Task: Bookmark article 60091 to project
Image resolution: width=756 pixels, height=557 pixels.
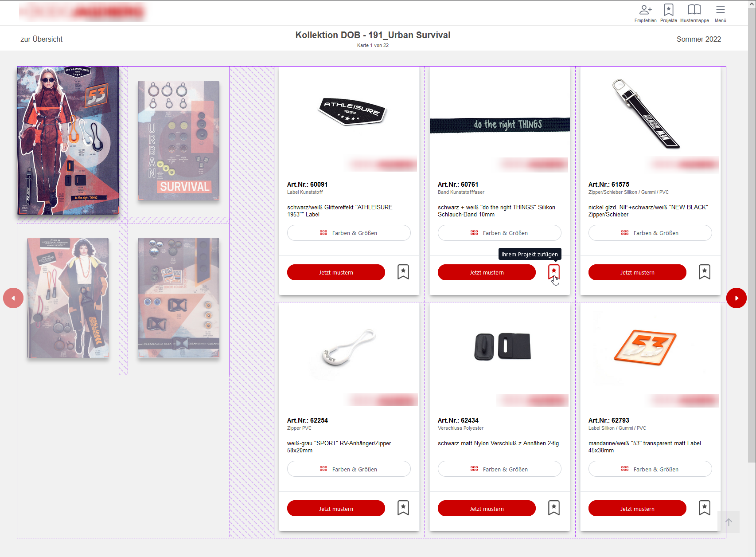Action: point(403,272)
